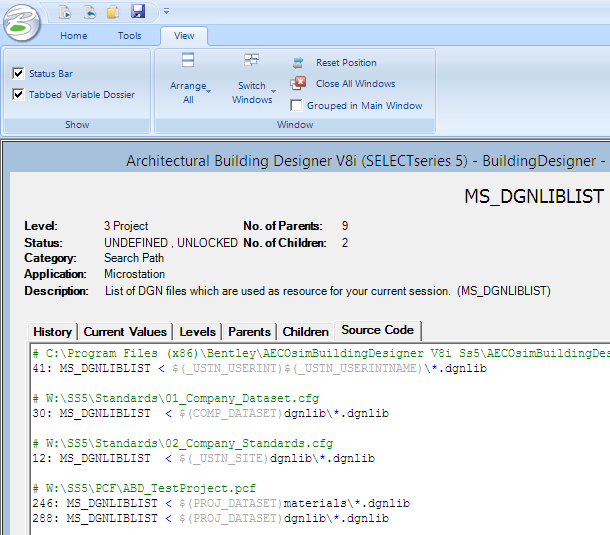The height and width of the screenshot is (535, 610).
Task: Click the No. of Parents value 9
Action: 345,226
